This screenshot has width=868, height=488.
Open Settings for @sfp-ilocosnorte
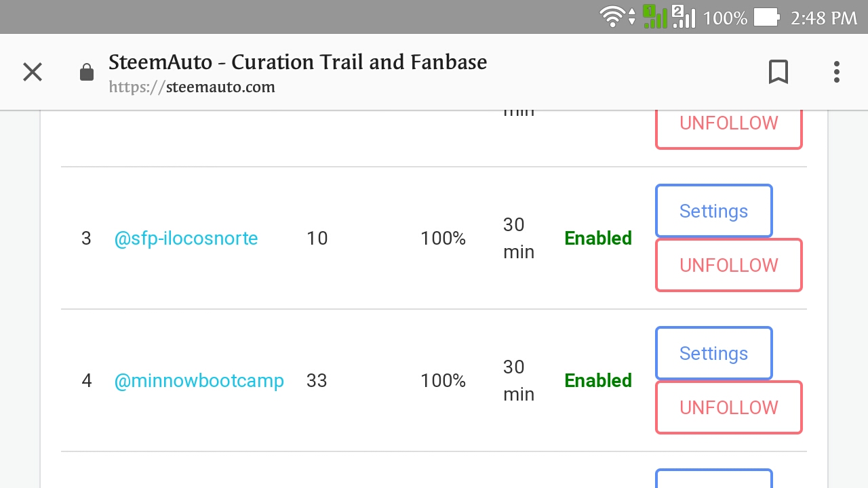[713, 211]
